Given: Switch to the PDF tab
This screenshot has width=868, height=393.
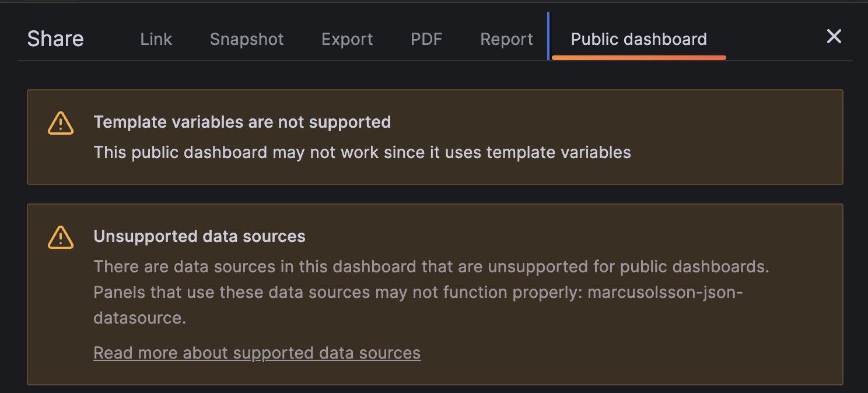Looking at the screenshot, I should [x=426, y=39].
